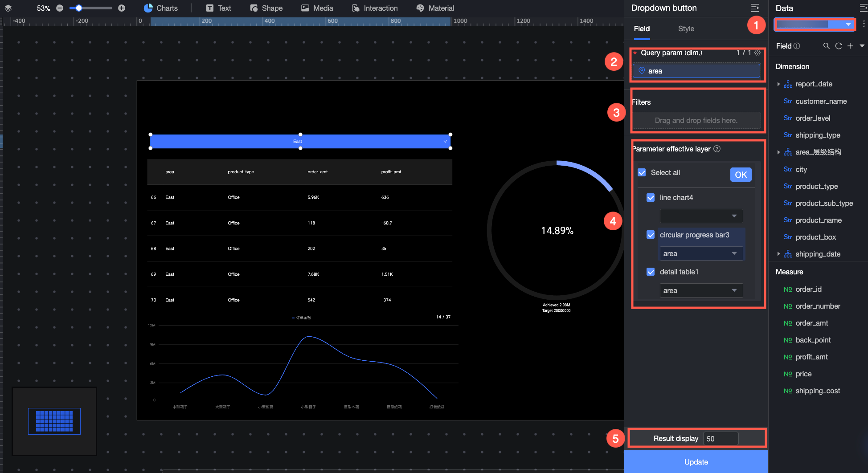The height and width of the screenshot is (473, 868).
Task: Click the zoom in plus icon
Action: [x=122, y=8]
